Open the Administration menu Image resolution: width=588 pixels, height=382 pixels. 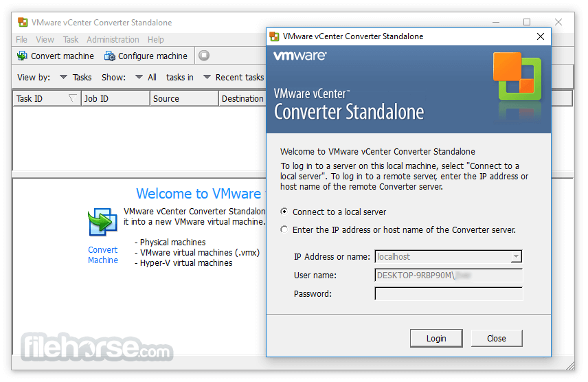[x=113, y=39]
